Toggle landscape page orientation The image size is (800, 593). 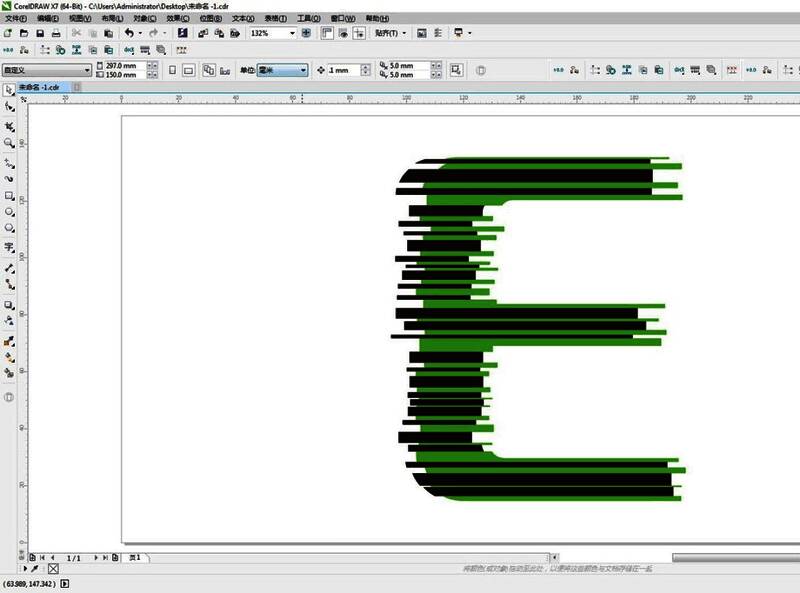tap(189, 70)
